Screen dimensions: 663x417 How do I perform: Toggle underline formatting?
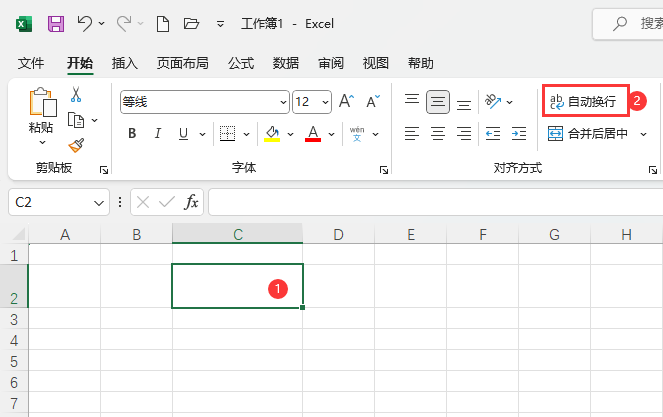184,134
